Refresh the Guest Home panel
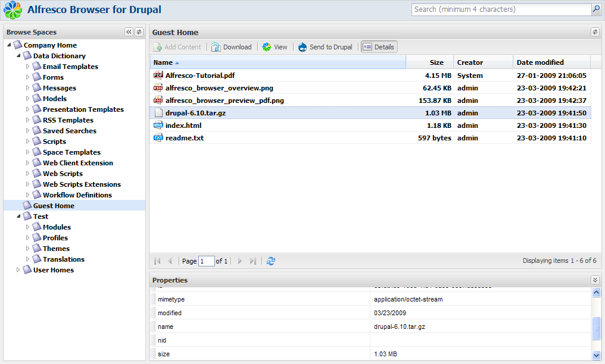Screen dimensions: 605x364 594,32
